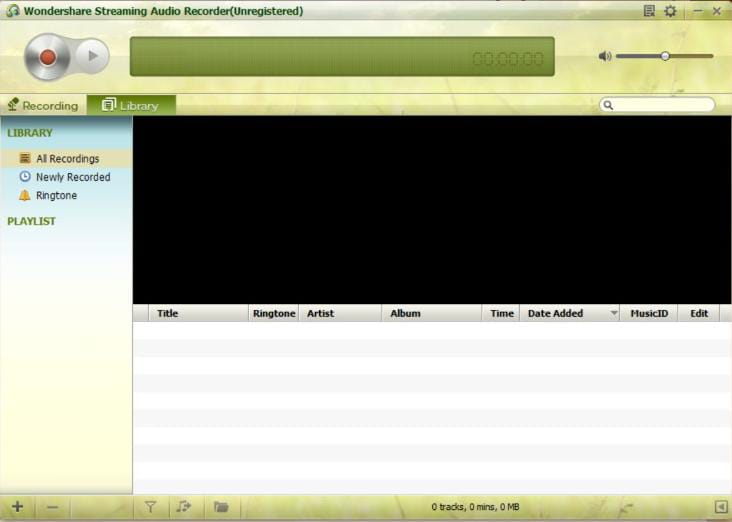
Task: Click into the library search field
Action: (657, 105)
